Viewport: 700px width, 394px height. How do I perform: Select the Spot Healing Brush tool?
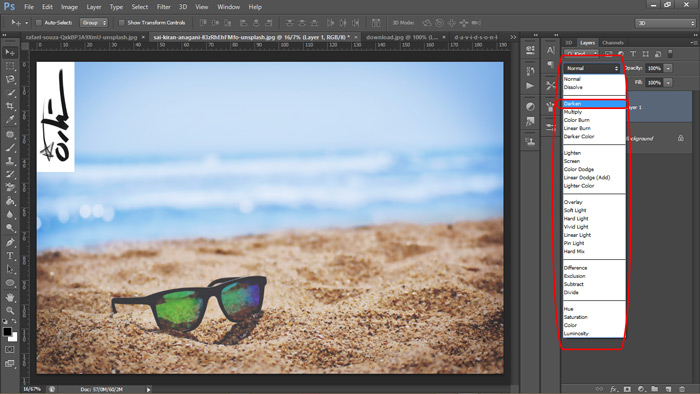pos(10,134)
